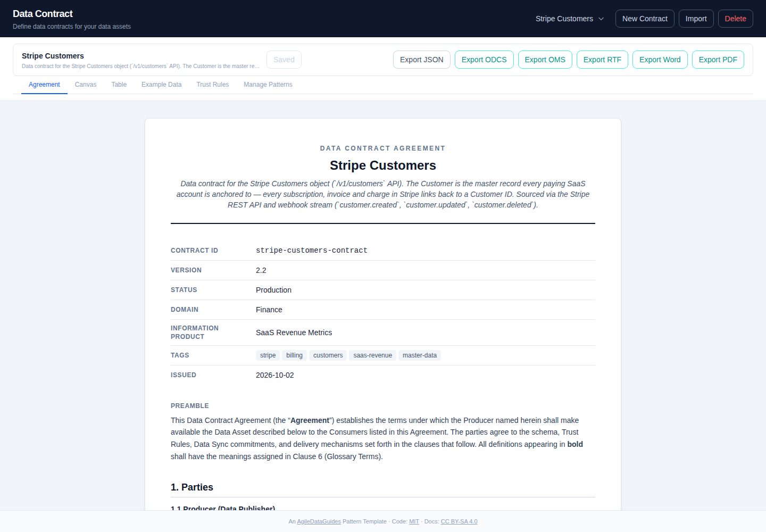Click the version value '2.2'
766x532 pixels.
(x=261, y=270)
